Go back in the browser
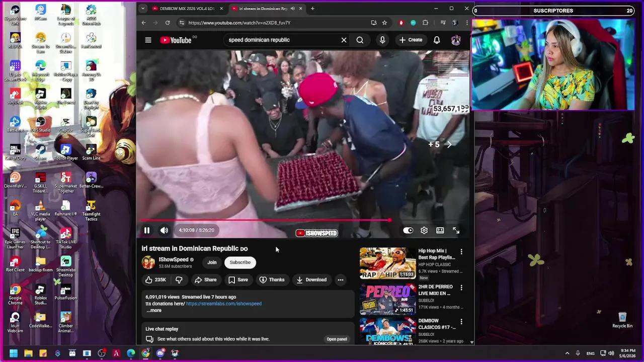 (x=143, y=23)
